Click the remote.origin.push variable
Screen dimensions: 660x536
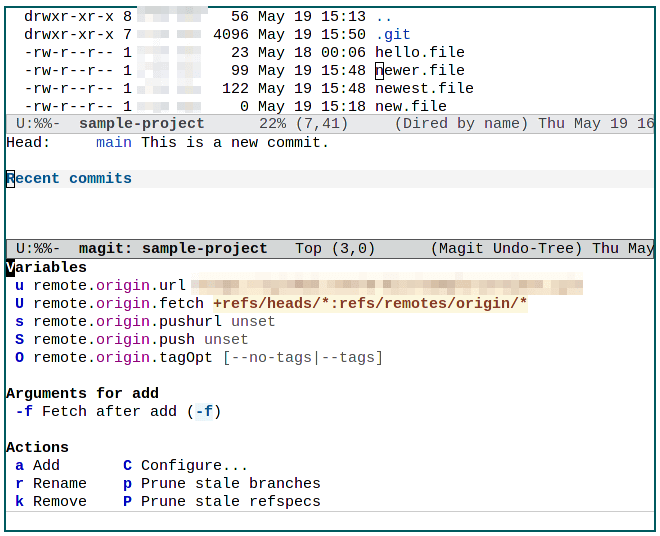[x=114, y=339]
